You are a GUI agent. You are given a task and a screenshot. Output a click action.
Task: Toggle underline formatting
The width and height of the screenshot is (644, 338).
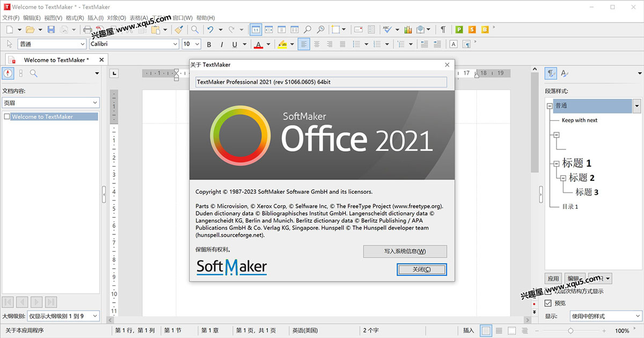[235, 44]
